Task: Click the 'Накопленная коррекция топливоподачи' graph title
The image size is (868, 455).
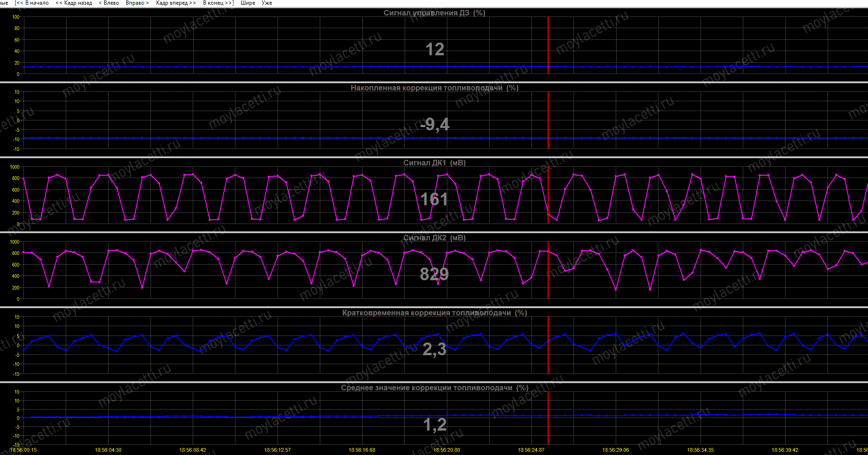Action: pos(434,88)
